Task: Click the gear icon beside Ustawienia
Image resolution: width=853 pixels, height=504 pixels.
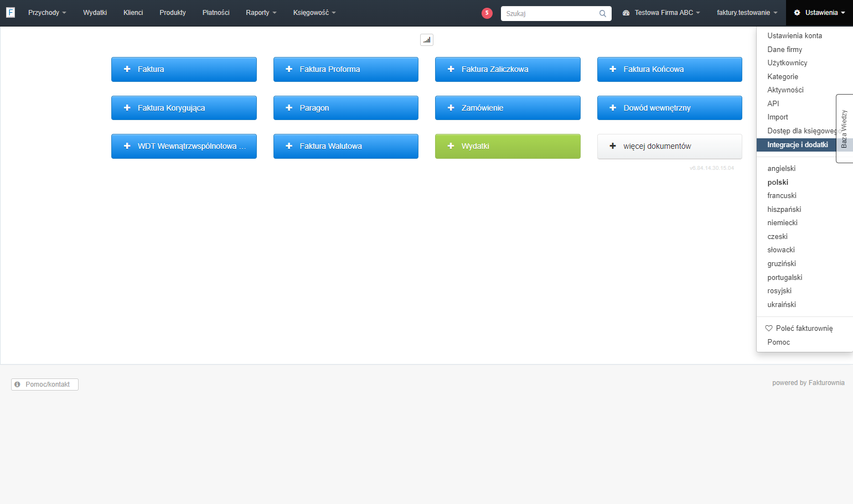Action: click(x=797, y=13)
